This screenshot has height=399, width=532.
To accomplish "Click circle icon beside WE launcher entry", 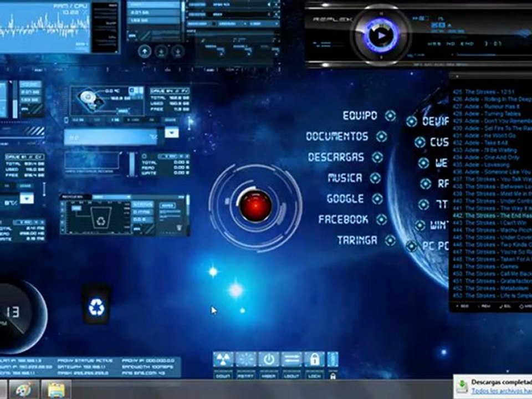I will [423, 163].
